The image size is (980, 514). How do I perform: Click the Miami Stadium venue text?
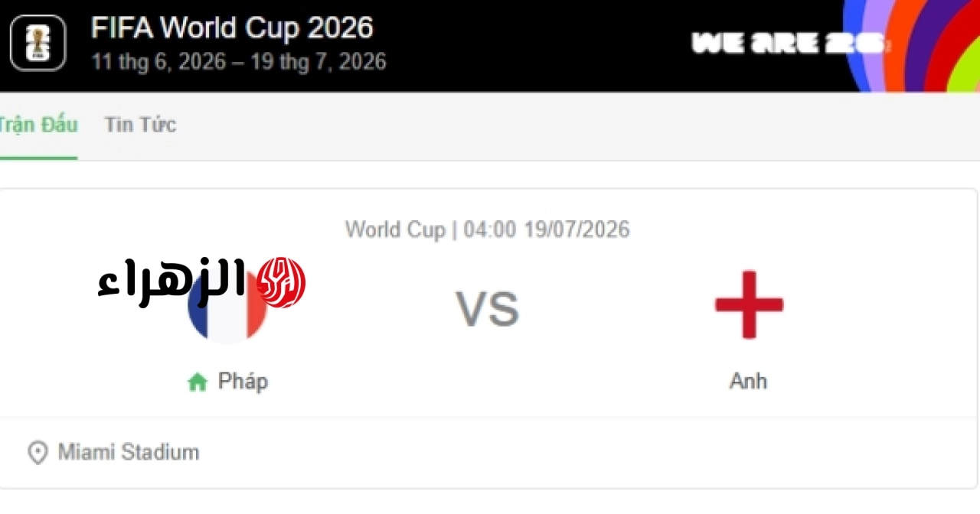coord(129,452)
